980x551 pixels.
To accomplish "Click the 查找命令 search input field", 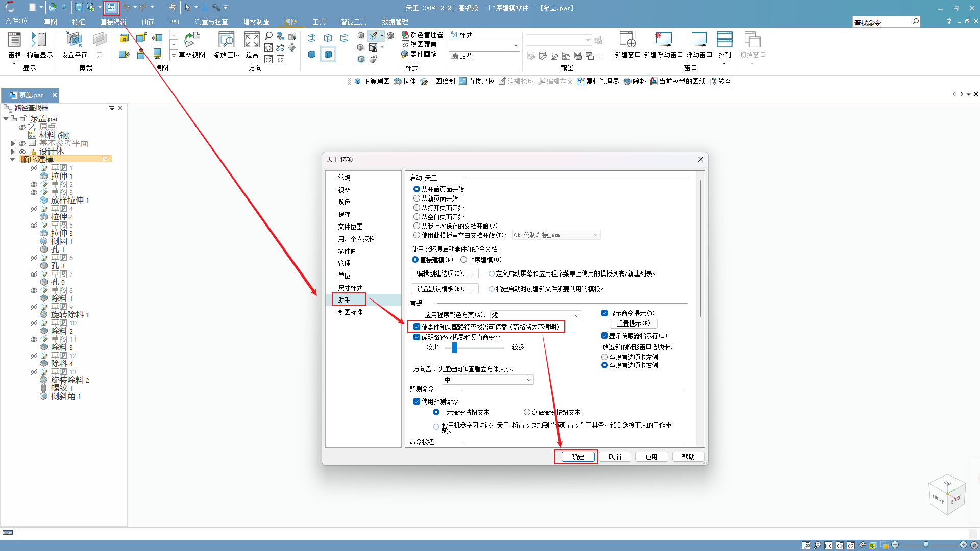I will point(882,22).
